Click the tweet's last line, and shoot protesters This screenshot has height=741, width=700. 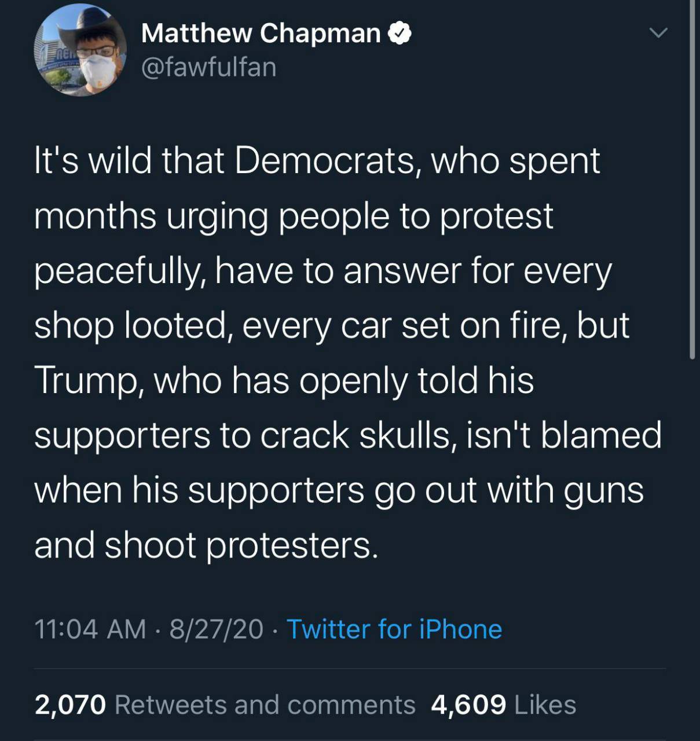(x=206, y=545)
